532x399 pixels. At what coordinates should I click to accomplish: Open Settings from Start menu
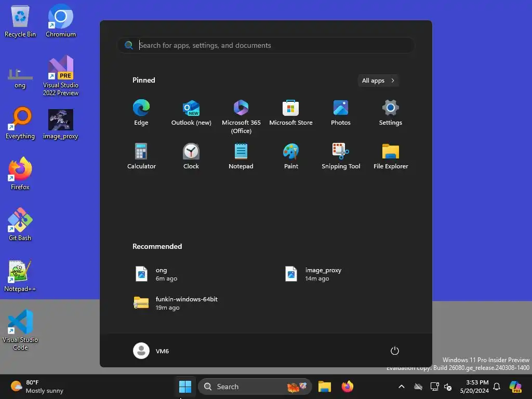tap(391, 113)
